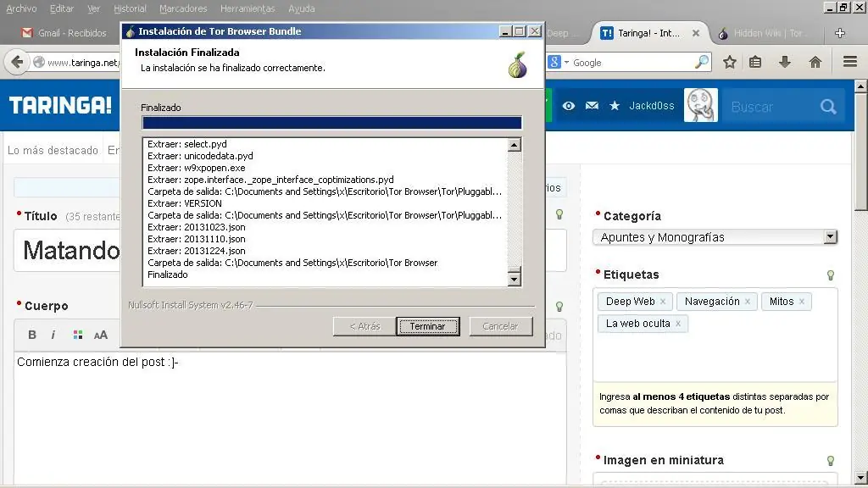Click the installer log scroll up arrow
The height and width of the screenshot is (488, 868).
pos(515,145)
